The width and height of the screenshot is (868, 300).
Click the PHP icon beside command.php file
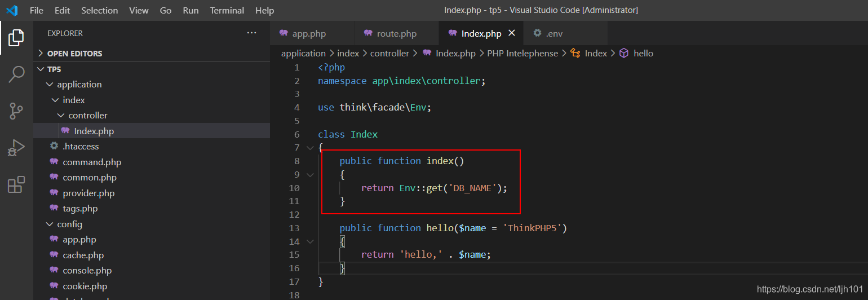(54, 162)
